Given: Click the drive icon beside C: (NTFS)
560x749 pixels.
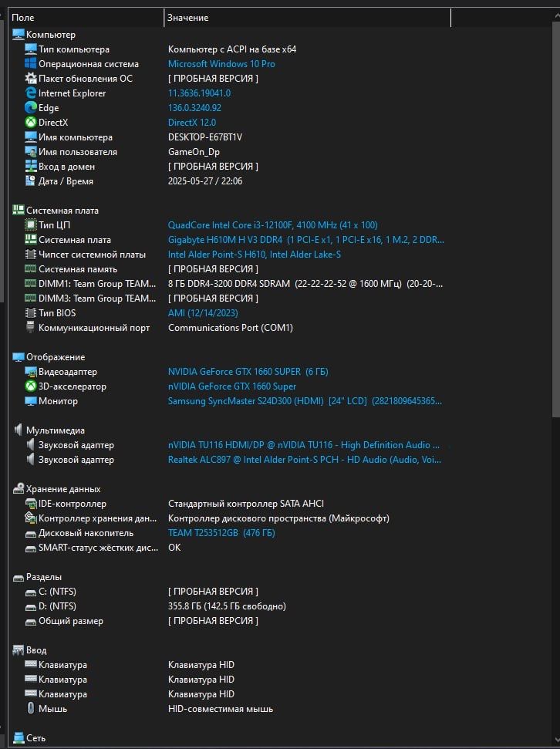Looking at the screenshot, I should 31,592.
